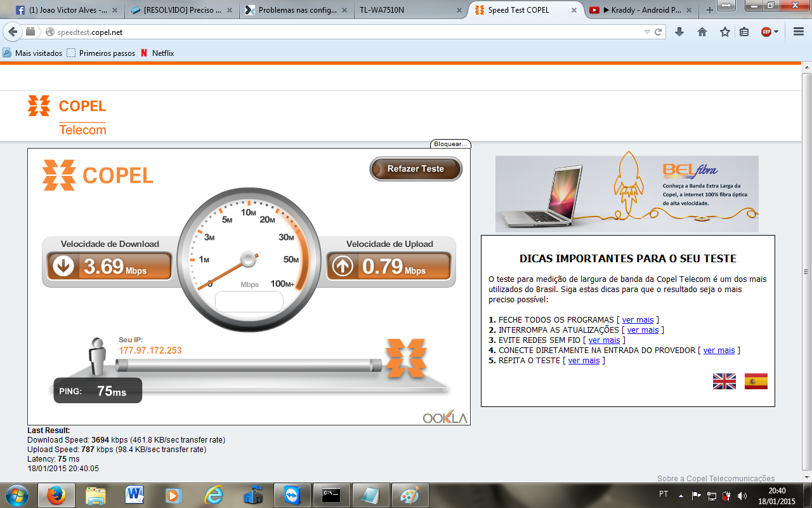Image resolution: width=812 pixels, height=508 pixels.
Task: Open the Action Center flag icon in the tray
Action: coord(696,496)
